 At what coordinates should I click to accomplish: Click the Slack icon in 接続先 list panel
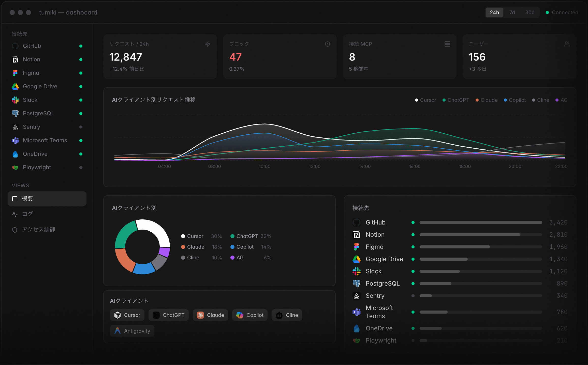point(357,271)
